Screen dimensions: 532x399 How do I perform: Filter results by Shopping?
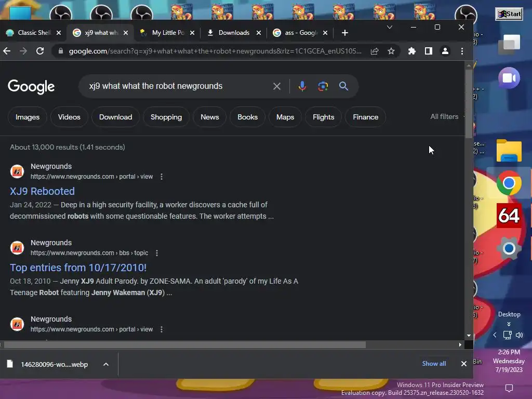point(166,117)
